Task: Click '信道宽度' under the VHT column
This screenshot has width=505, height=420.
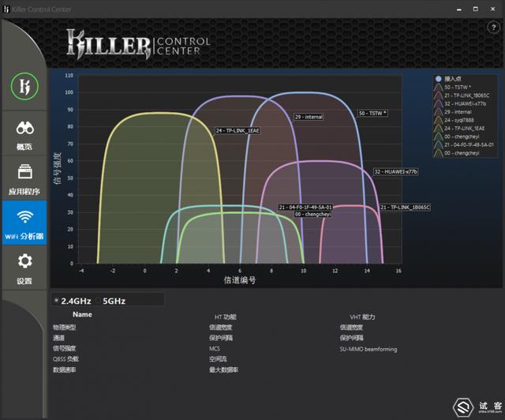Action: click(351, 328)
